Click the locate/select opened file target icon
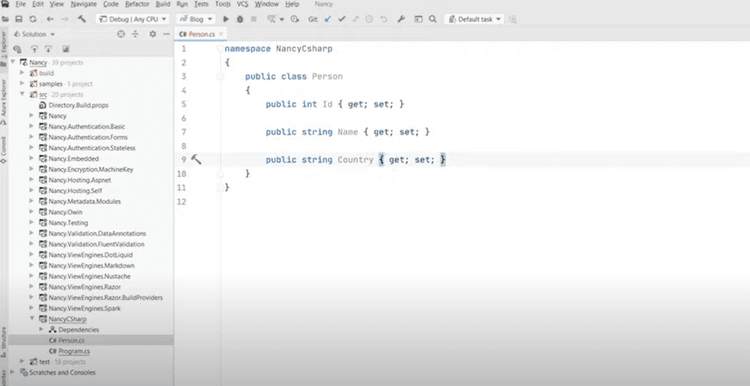Image resolution: width=750 pixels, height=386 pixels. (121, 34)
